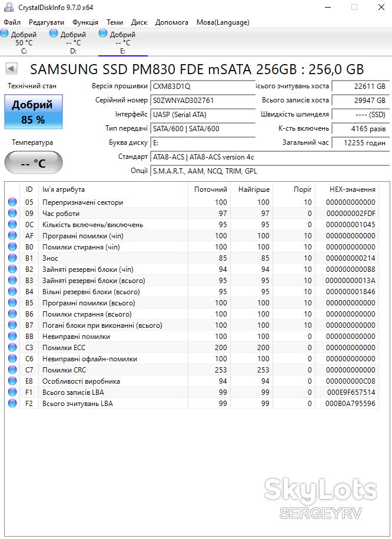Click HEX value 000B0A795596

[x=350, y=403]
